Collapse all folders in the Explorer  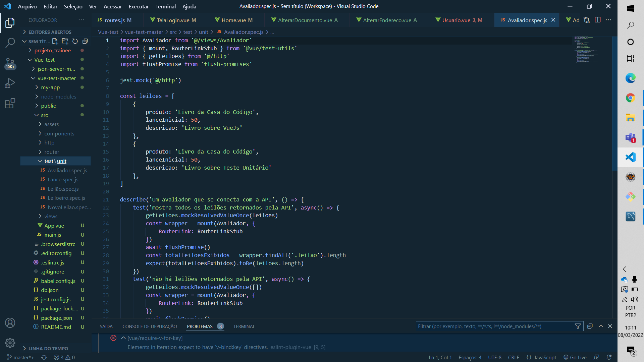pos(85,42)
